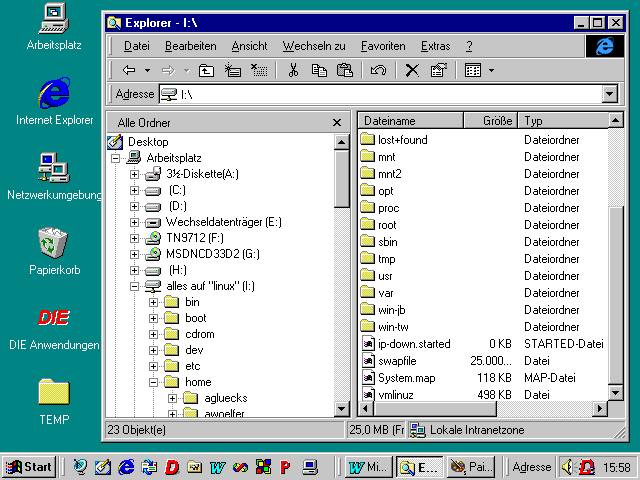Click the file list horizontal scrollbar thumb
Viewport: 640px width, 480px height.
coord(436,408)
